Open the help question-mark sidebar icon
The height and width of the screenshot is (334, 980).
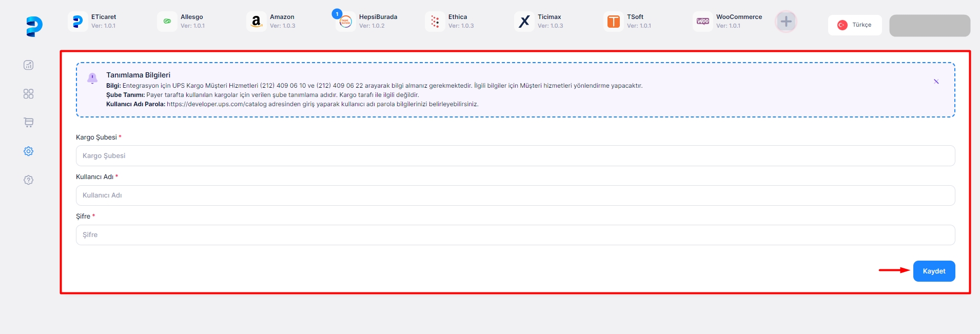[x=29, y=180]
